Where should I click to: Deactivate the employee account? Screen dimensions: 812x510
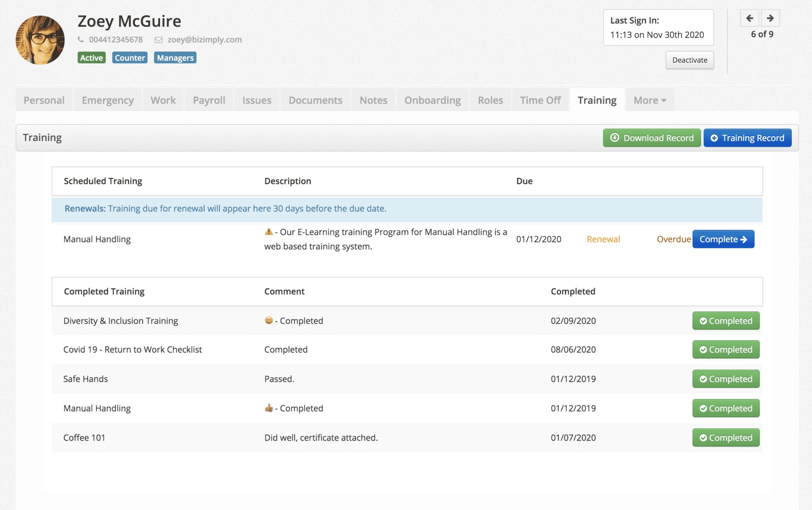(689, 60)
